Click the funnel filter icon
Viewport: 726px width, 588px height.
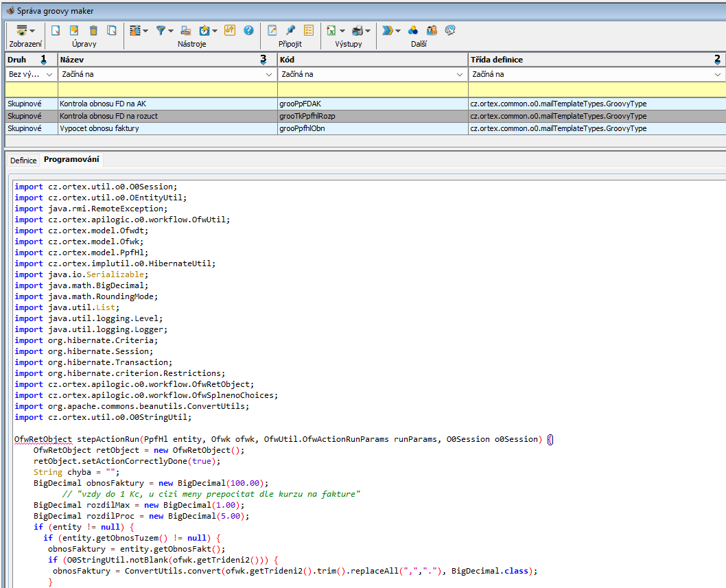tap(161, 31)
